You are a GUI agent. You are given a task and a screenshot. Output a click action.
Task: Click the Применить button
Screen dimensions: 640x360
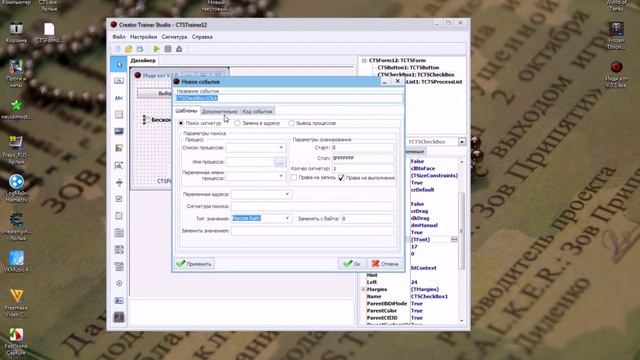tap(194, 264)
